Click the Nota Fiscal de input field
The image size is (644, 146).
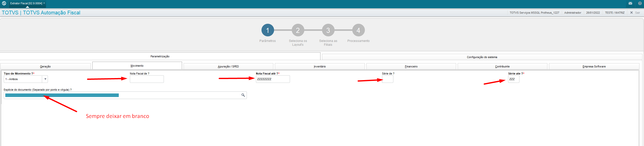(x=147, y=79)
